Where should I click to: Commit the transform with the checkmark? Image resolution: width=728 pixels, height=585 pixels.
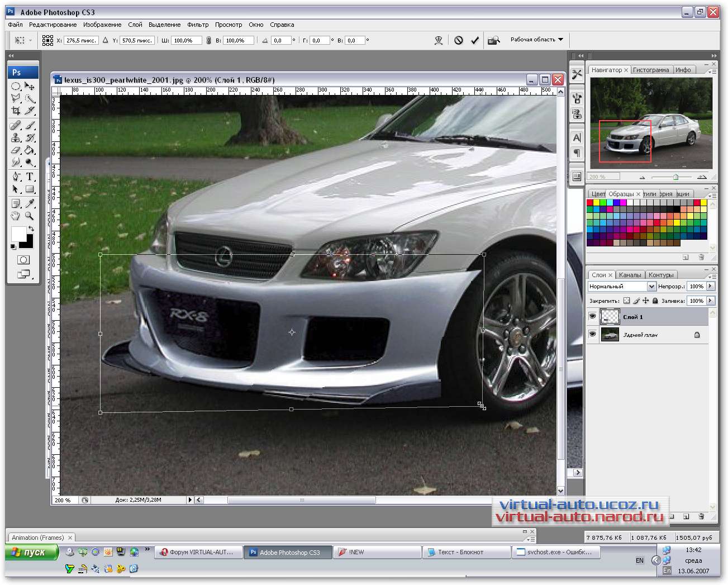(x=475, y=40)
